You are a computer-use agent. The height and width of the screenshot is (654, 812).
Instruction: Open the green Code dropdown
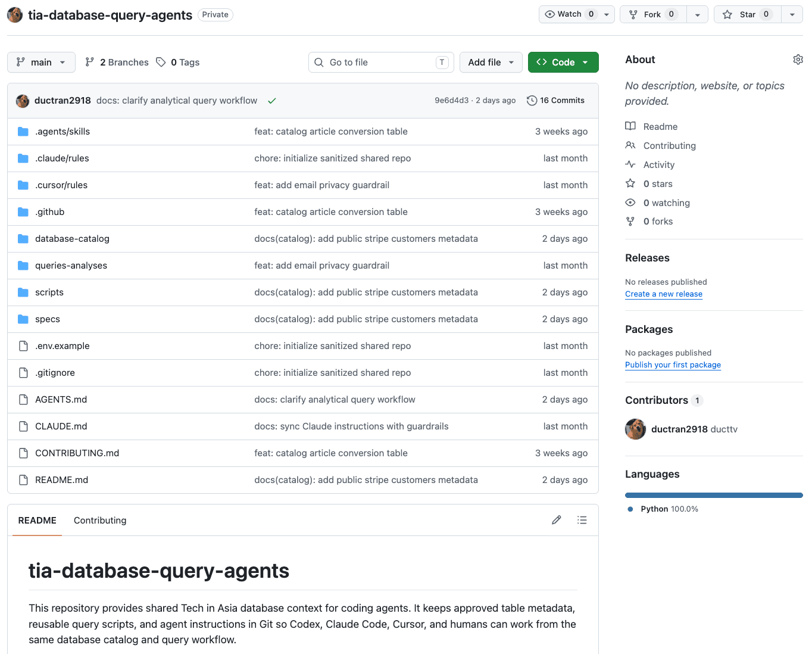point(563,62)
